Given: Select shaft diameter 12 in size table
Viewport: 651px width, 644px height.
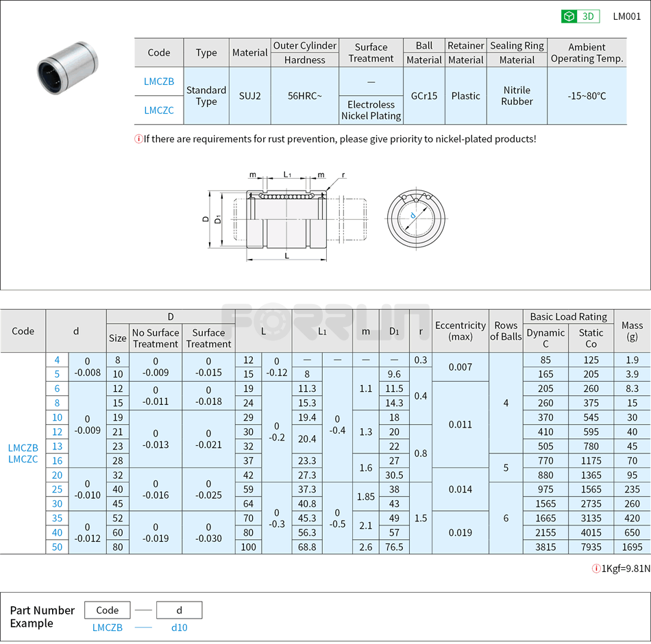Looking at the screenshot, I should (57, 432).
